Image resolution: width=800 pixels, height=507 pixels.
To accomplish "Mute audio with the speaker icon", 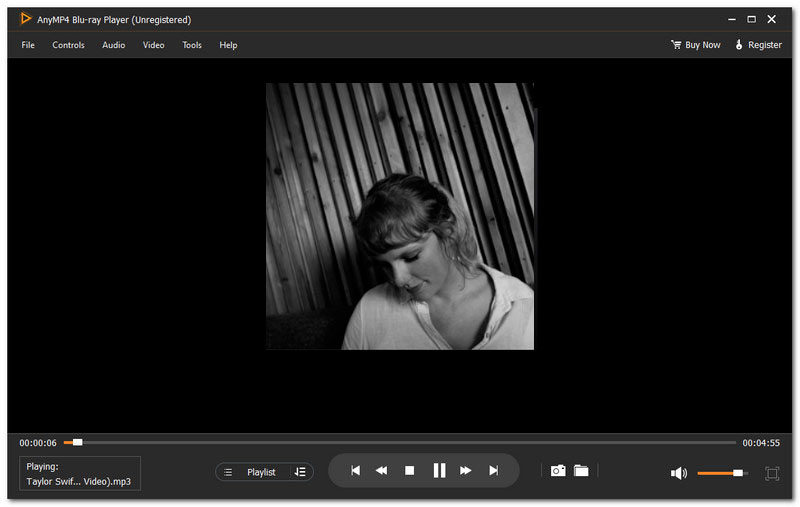I will [x=679, y=473].
